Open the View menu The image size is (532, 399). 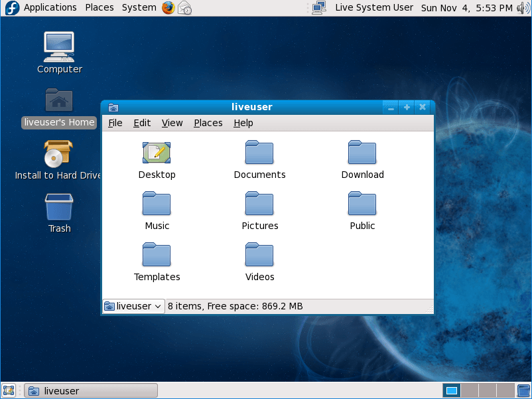[172, 123]
